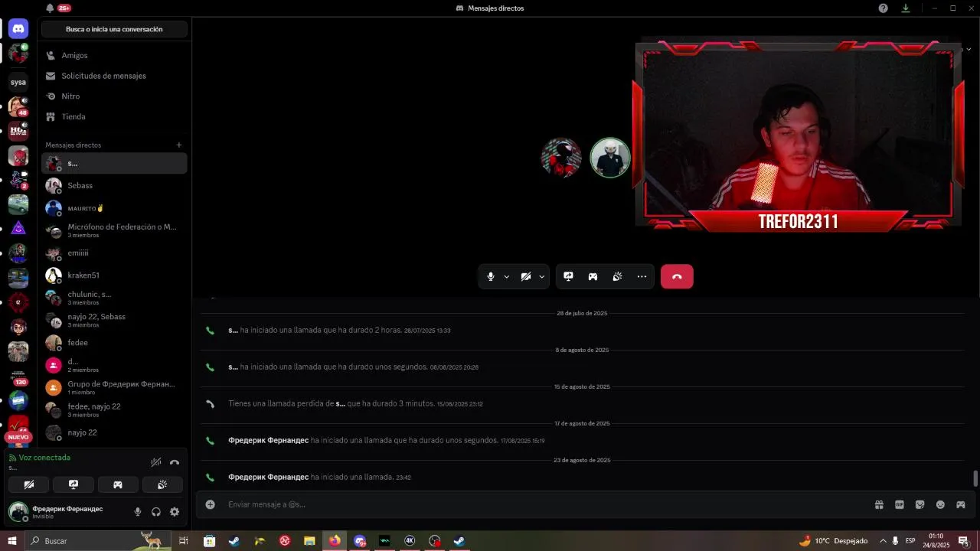Open Tienda shop
Image resolution: width=980 pixels, height=551 pixels.
tap(114, 117)
